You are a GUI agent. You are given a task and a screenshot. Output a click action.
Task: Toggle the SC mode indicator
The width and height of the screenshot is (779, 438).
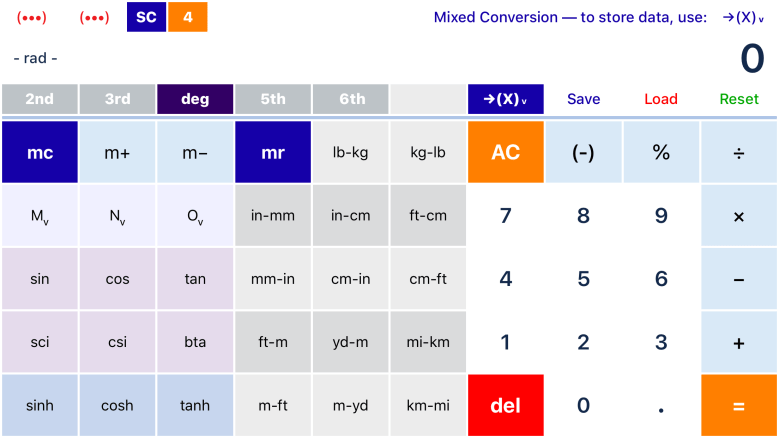146,17
